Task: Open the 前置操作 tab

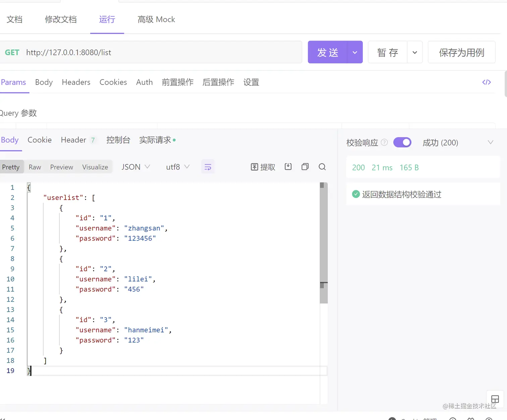Action: coord(178,82)
